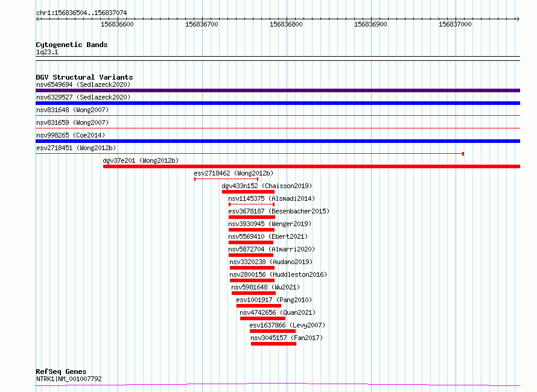The image size is (537, 392).
Task: Click the red bar under dgv433n152
Action: tap(249, 192)
